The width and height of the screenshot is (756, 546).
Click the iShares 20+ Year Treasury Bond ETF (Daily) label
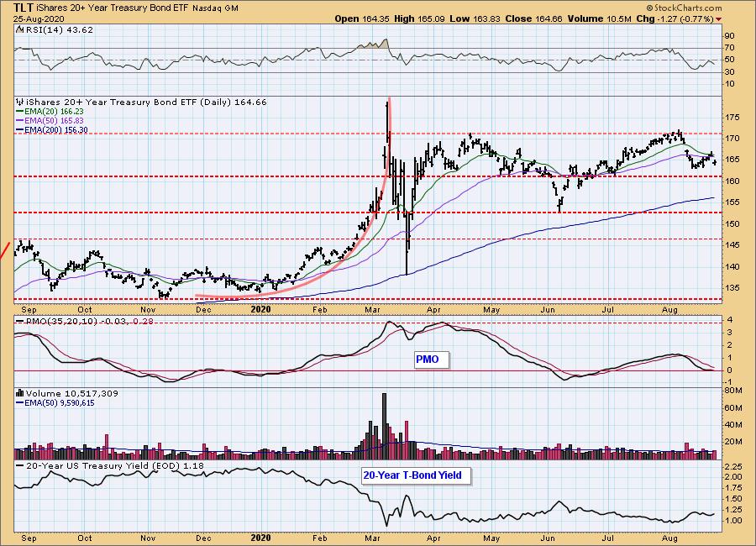141,102
